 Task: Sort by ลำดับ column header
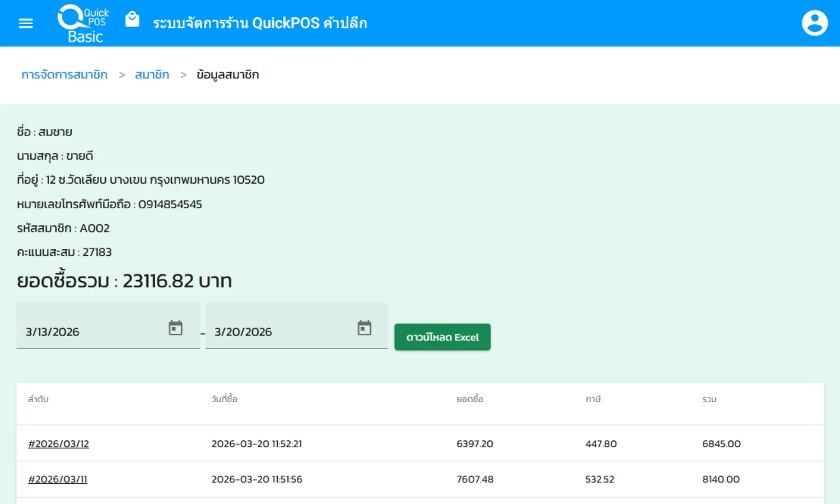(x=38, y=399)
